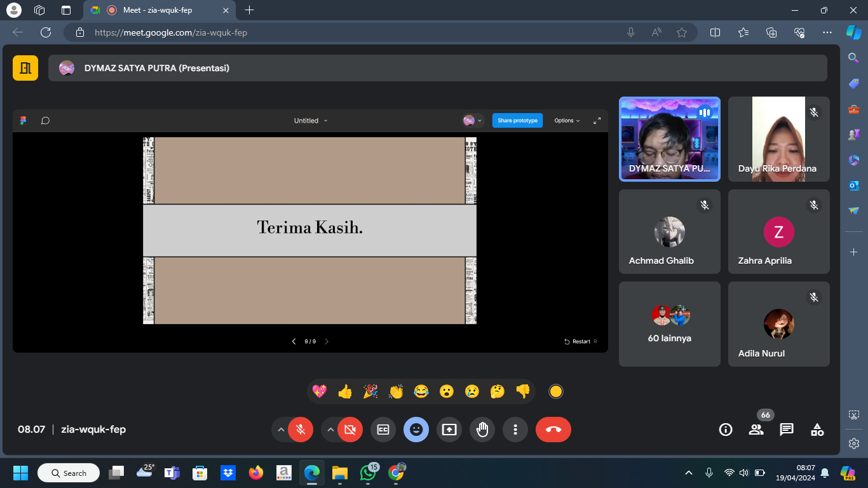Screen dimensions: 868x488
Task: Open more options three-dot menu
Action: tap(515, 430)
